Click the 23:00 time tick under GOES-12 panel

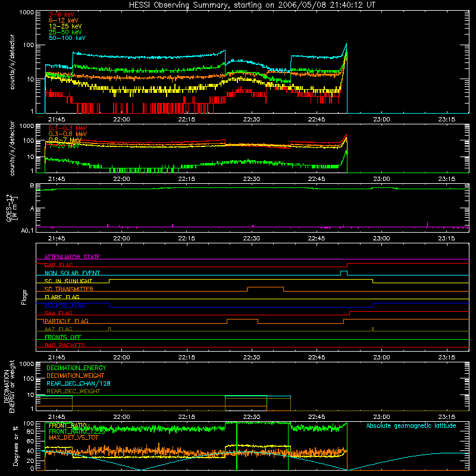tap(381, 239)
